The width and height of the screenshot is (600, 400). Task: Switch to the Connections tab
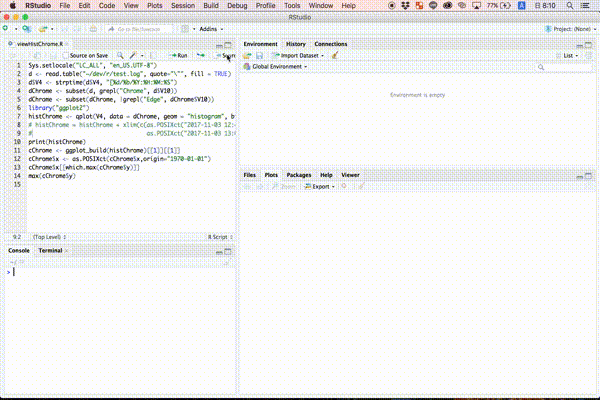[x=331, y=44]
